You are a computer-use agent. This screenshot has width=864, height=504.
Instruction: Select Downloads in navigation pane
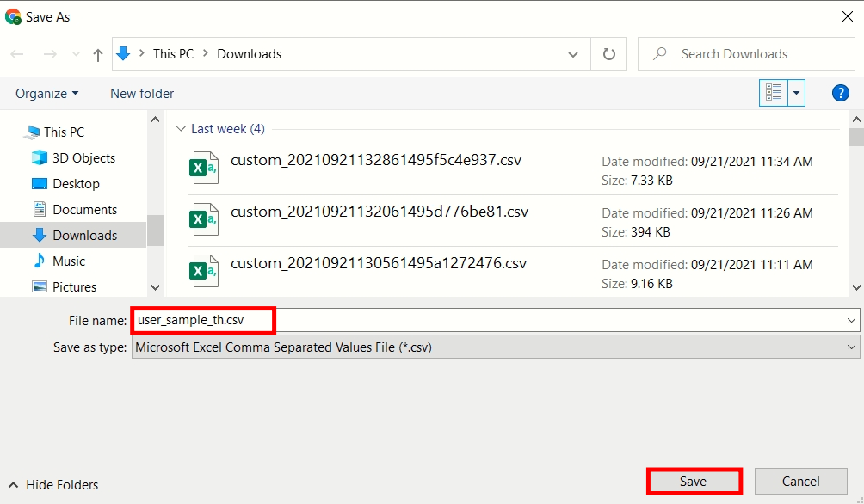(x=84, y=235)
